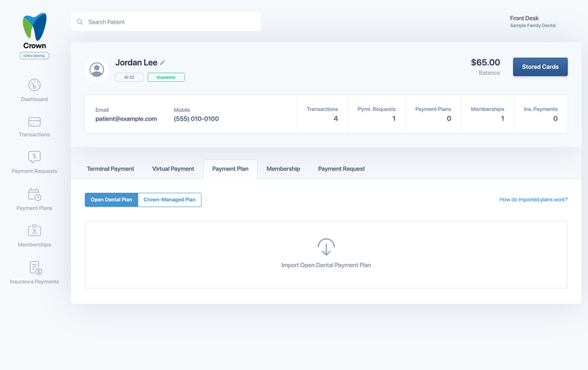Open Insurance Payments document icon
Viewport: 588px width, 370px height.
pyautogui.click(x=35, y=268)
